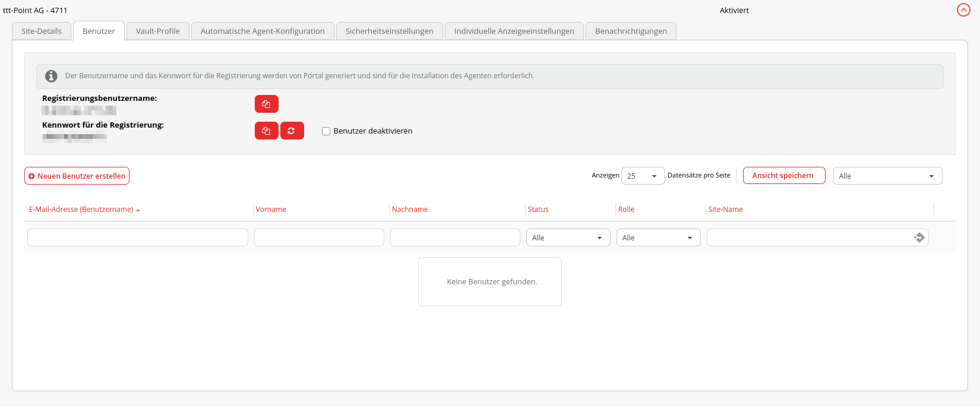Image resolution: width=980 pixels, height=409 pixels.
Task: Sort by E-Mail-Adresse column arrow
Action: pyautogui.click(x=138, y=210)
